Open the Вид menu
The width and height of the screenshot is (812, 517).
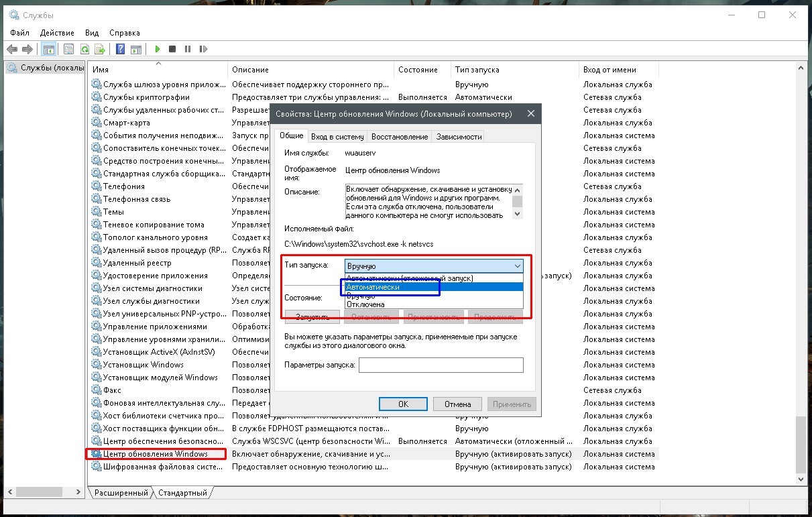(x=92, y=32)
